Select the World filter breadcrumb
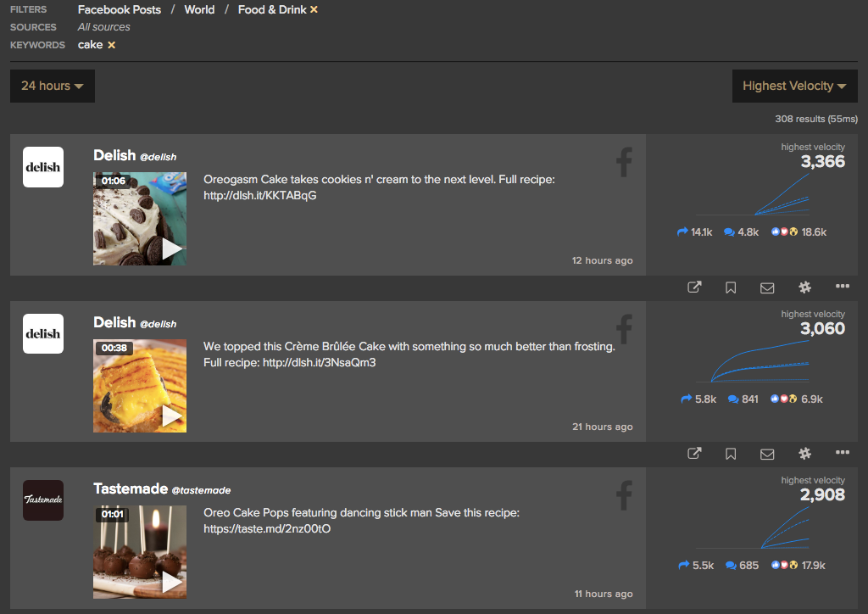The width and height of the screenshot is (868, 614). click(199, 9)
